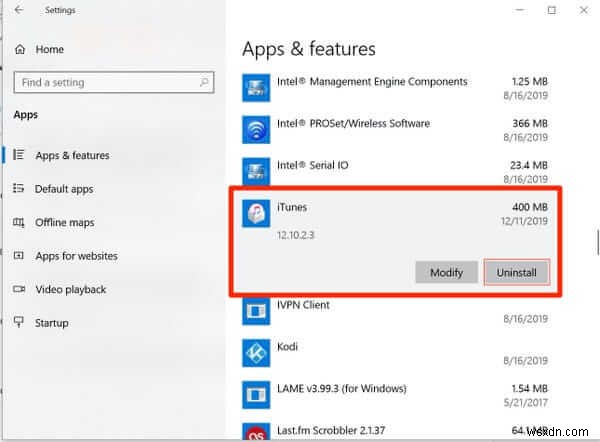Click the 1.25 MB size value
The height and width of the screenshot is (442, 600).
(530, 82)
